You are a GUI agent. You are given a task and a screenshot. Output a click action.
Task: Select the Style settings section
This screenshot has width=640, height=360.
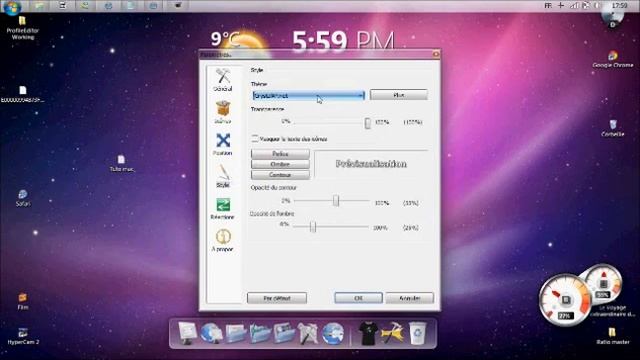tap(223, 176)
